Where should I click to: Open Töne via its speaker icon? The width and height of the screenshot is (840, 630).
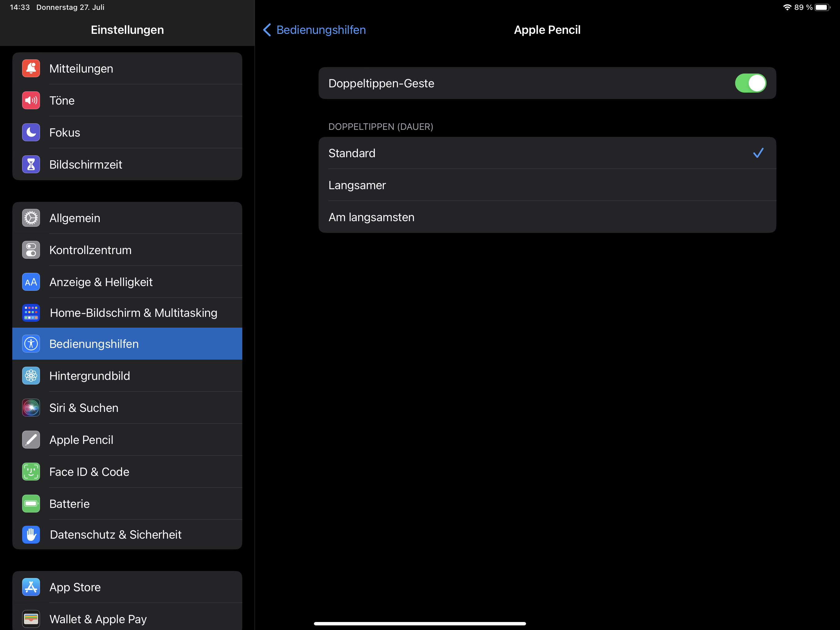point(31,101)
